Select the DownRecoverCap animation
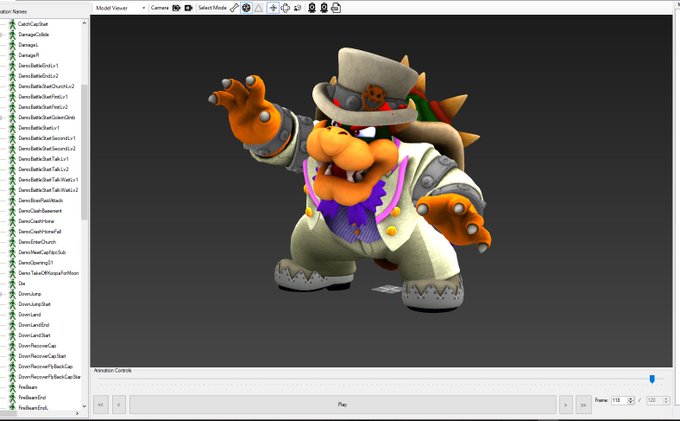The width and height of the screenshot is (680, 421). (37, 346)
